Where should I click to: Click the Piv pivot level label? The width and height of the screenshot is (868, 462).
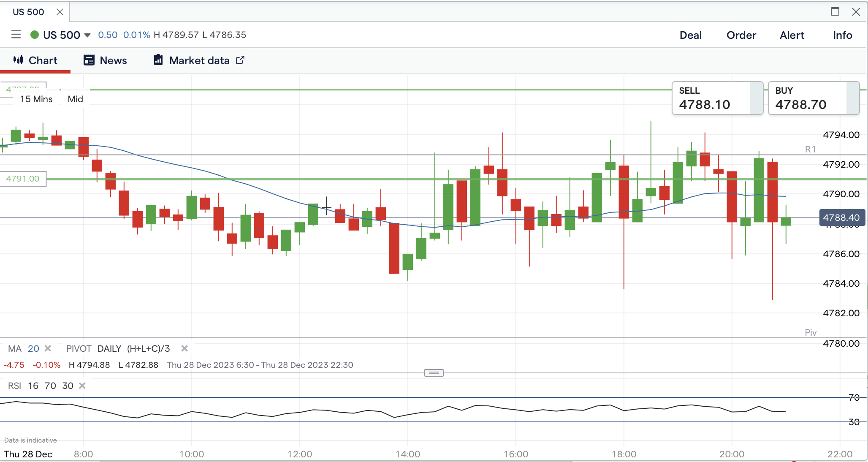pyautogui.click(x=811, y=332)
